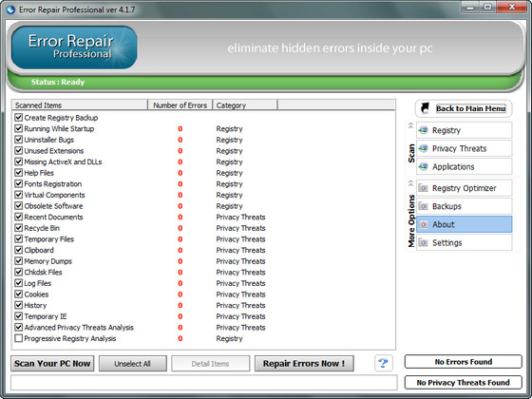Open Registry Optimizer

point(465,188)
